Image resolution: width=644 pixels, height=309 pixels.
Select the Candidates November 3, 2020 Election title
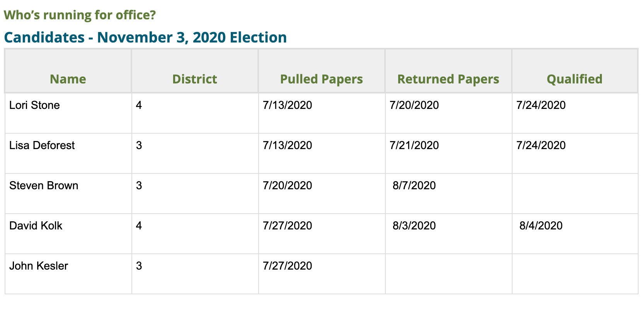145,37
